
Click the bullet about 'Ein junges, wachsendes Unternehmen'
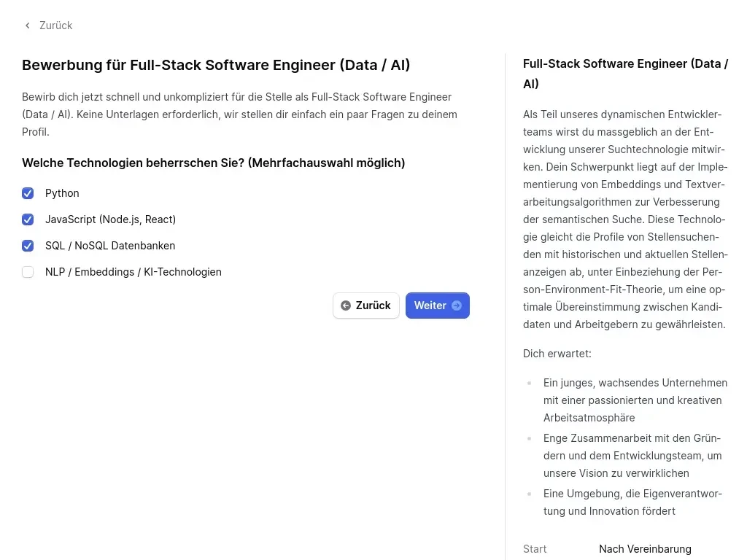pos(635,400)
